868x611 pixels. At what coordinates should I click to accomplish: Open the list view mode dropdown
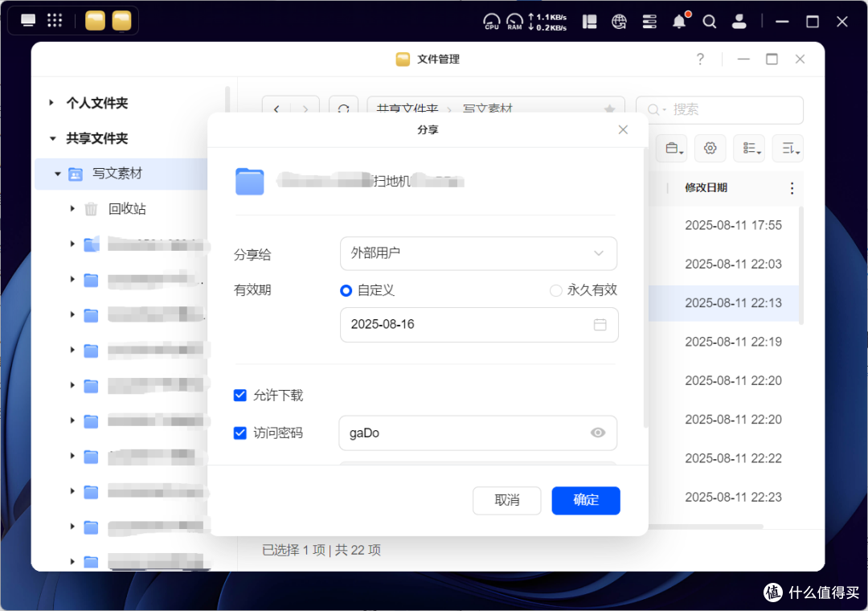(x=749, y=148)
